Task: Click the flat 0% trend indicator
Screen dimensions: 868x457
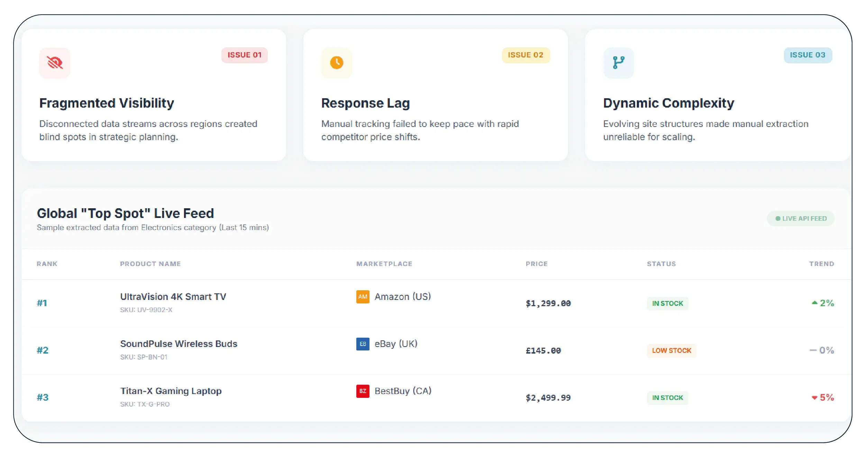Action: [822, 350]
